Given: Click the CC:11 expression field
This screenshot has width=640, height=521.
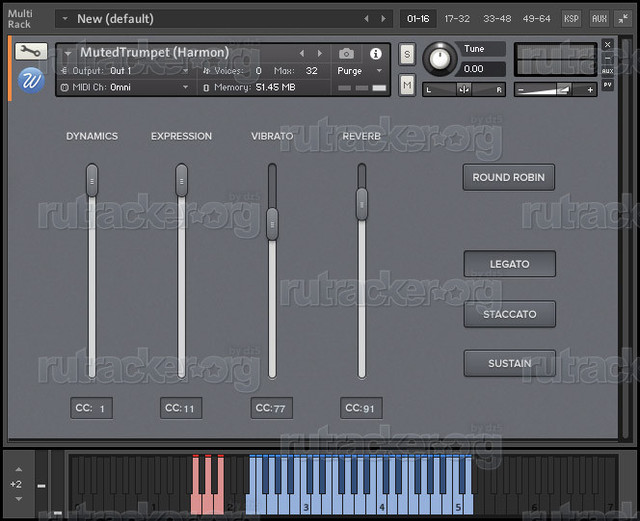Looking at the screenshot, I should coord(181,408).
